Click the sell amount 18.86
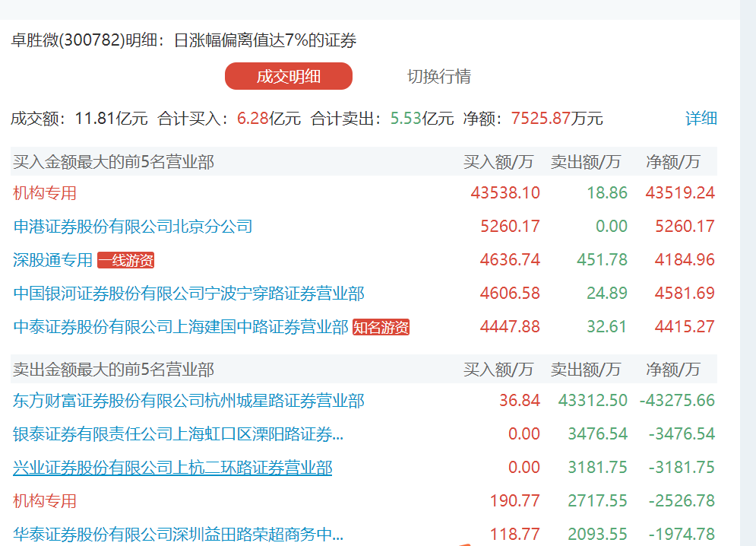756x546 pixels. 607,193
